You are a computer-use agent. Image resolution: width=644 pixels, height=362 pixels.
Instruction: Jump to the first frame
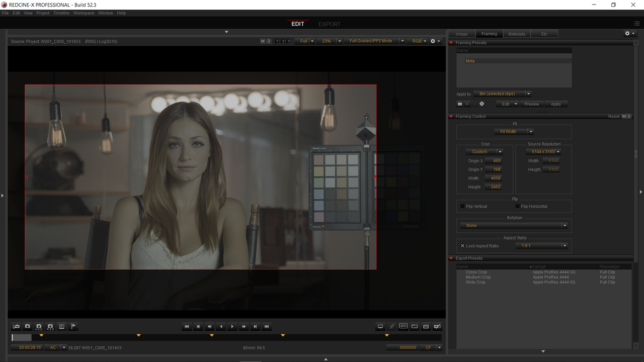pyautogui.click(x=187, y=326)
